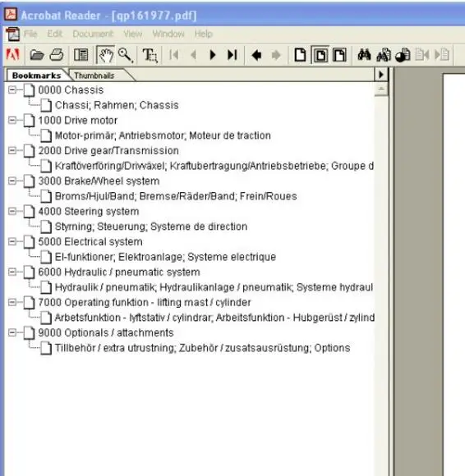Click the Print icon in toolbar
The height and width of the screenshot is (476, 465).
click(x=57, y=55)
